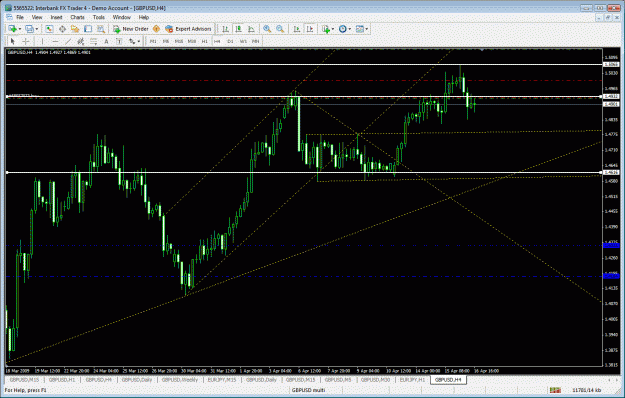Open the Strategy Tester icon
625x398 pixels.
coord(101,29)
